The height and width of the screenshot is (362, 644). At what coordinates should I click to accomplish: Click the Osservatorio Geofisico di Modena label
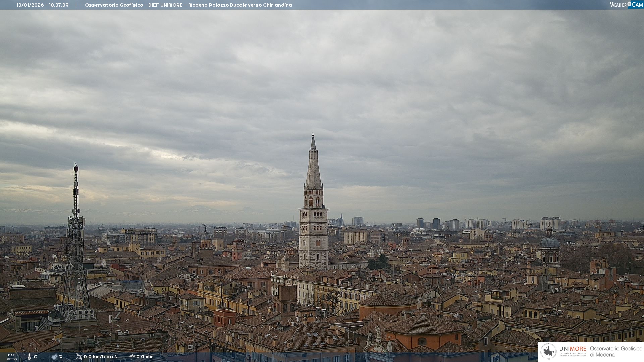(x=616, y=351)
